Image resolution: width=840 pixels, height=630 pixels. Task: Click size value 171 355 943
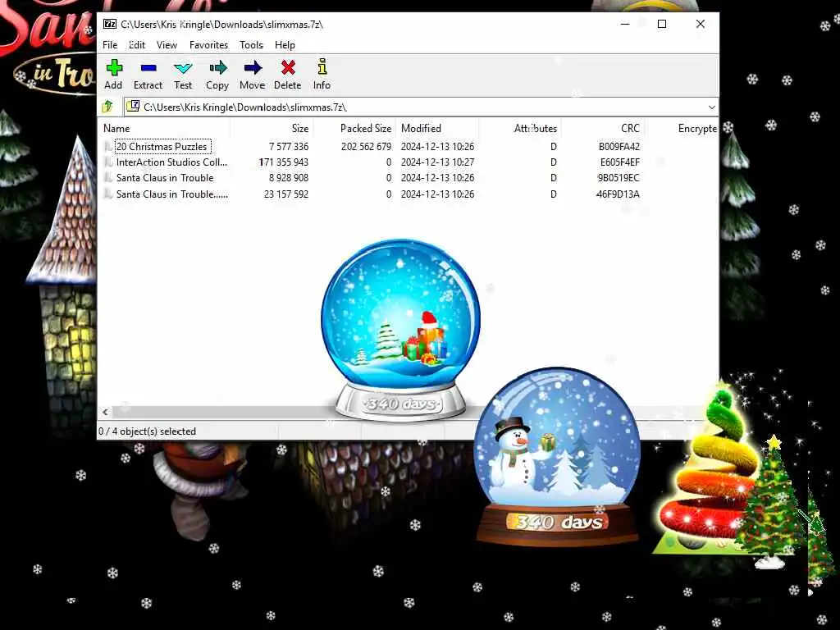point(284,162)
